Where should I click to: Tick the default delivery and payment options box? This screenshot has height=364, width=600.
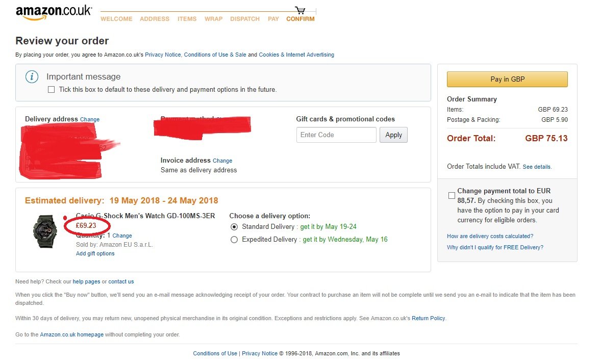pos(51,90)
